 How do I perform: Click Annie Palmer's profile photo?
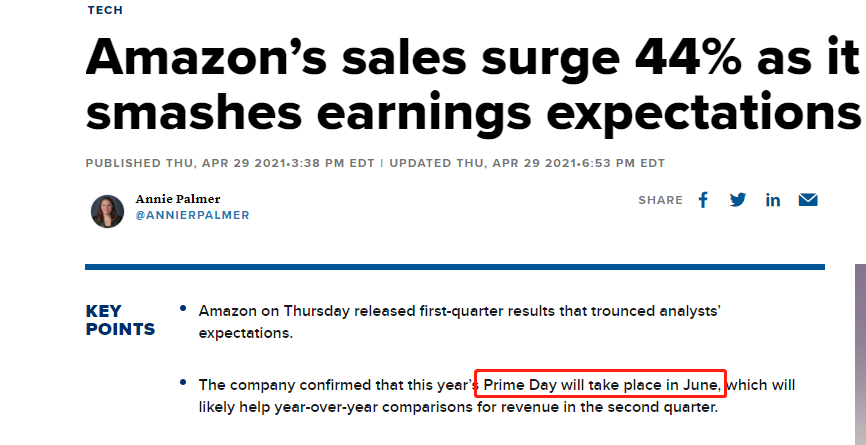click(107, 210)
